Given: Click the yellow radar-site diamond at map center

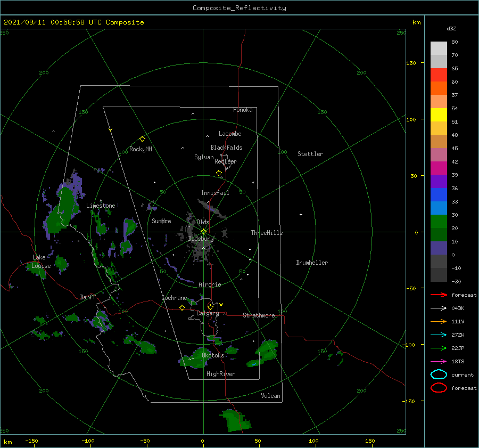Looking at the screenshot, I should click(203, 232).
